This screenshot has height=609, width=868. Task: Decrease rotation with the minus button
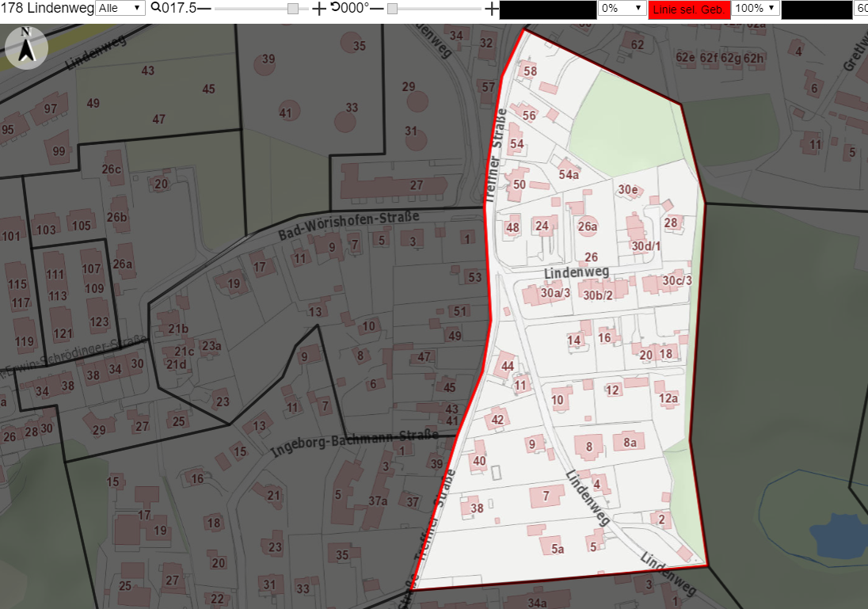[377, 8]
